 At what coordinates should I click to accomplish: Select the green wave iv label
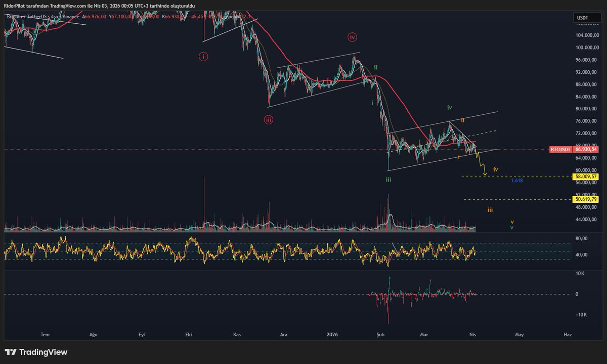click(449, 107)
